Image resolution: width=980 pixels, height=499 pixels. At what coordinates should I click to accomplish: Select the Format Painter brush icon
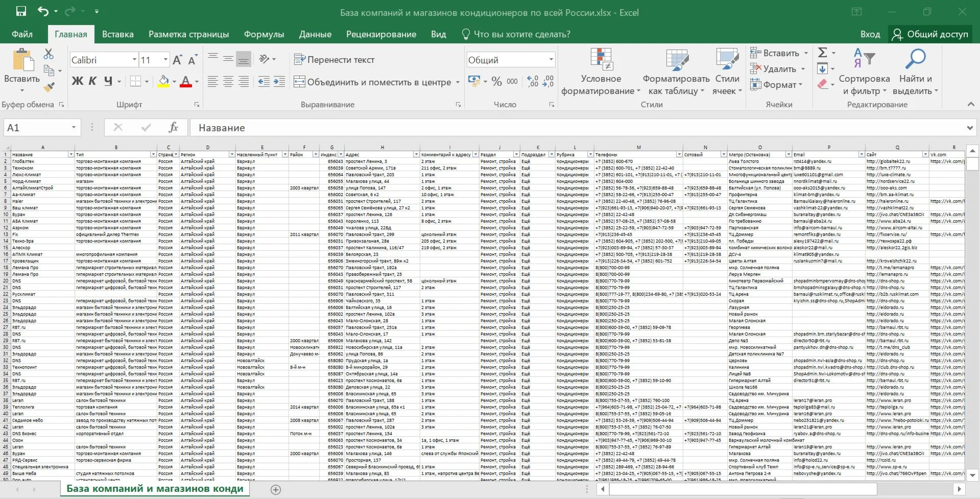(49, 87)
